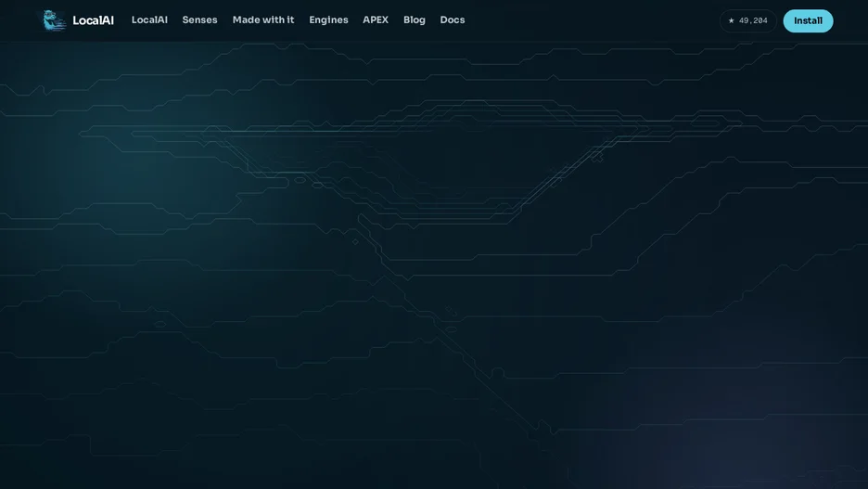868x489 pixels.
Task: Open the LocalAI brand home link
Action: point(79,20)
